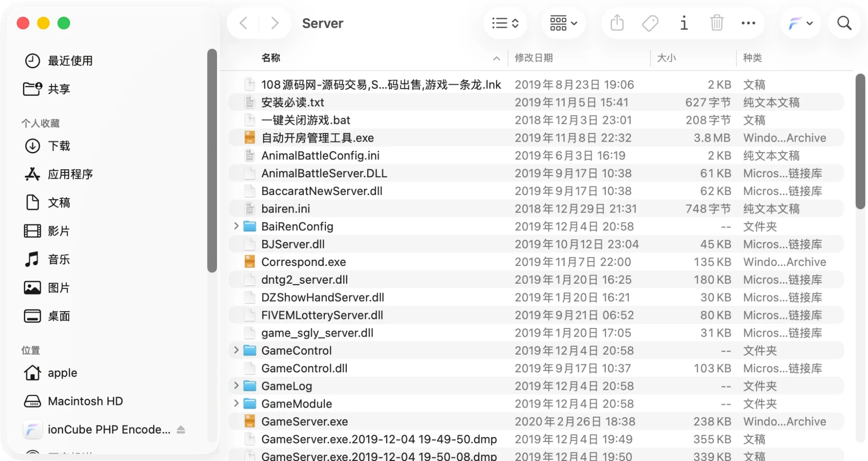
Task: Click the sidebar vertical scrollbar
Action: pyautogui.click(x=212, y=161)
